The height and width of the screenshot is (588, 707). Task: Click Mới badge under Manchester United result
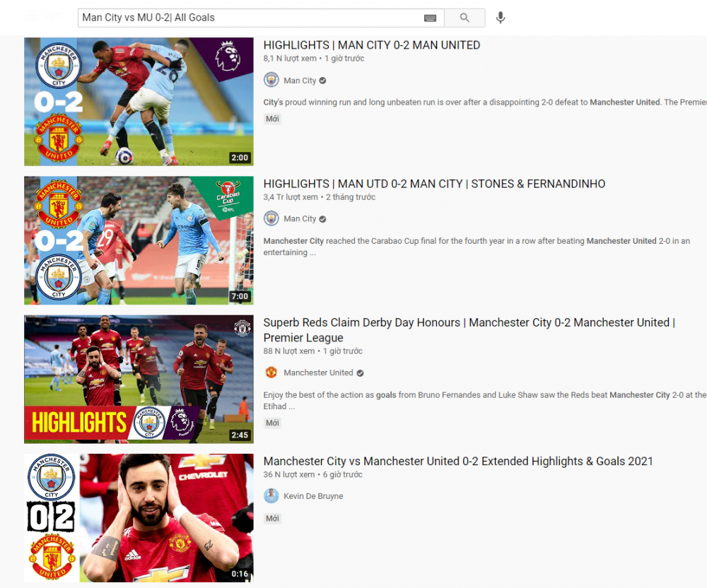(x=272, y=423)
